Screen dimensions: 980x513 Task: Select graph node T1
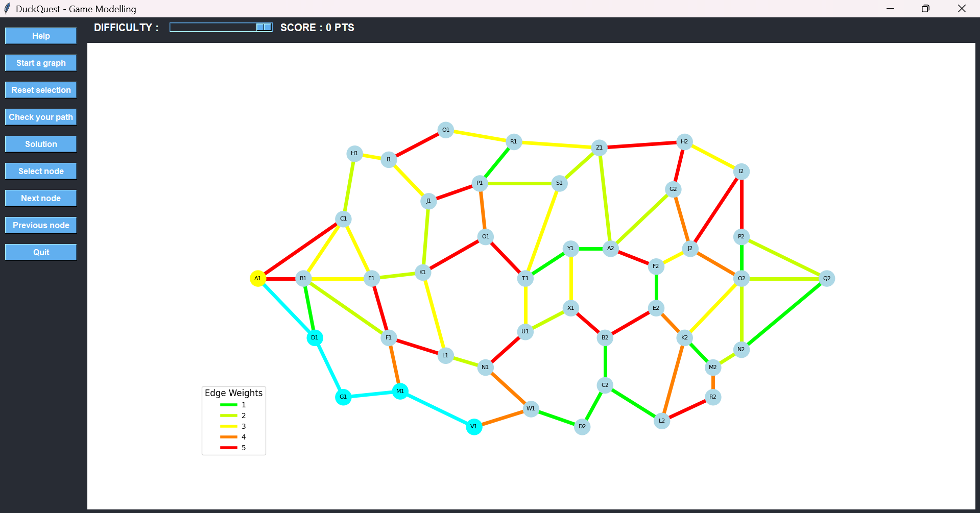point(525,278)
